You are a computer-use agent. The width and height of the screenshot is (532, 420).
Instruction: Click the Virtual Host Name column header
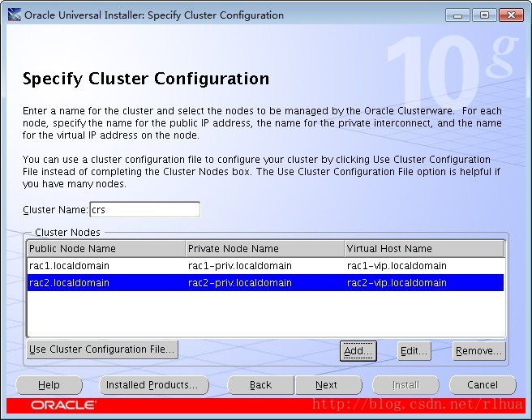[424, 249]
